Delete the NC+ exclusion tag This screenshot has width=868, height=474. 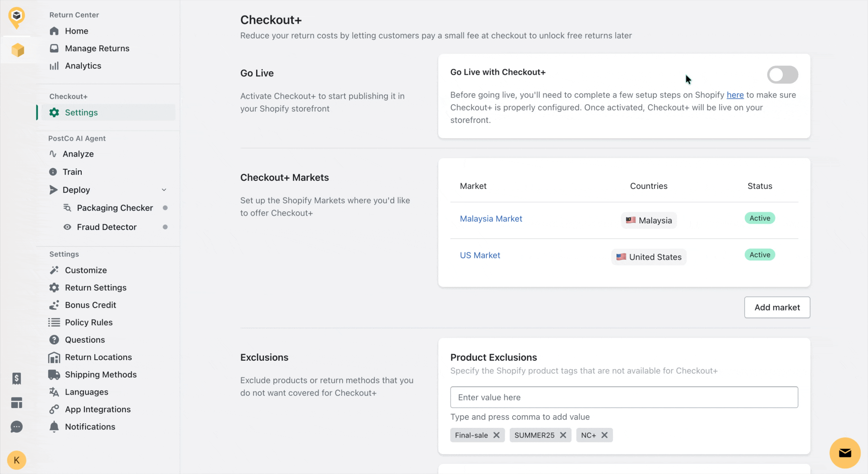point(604,435)
